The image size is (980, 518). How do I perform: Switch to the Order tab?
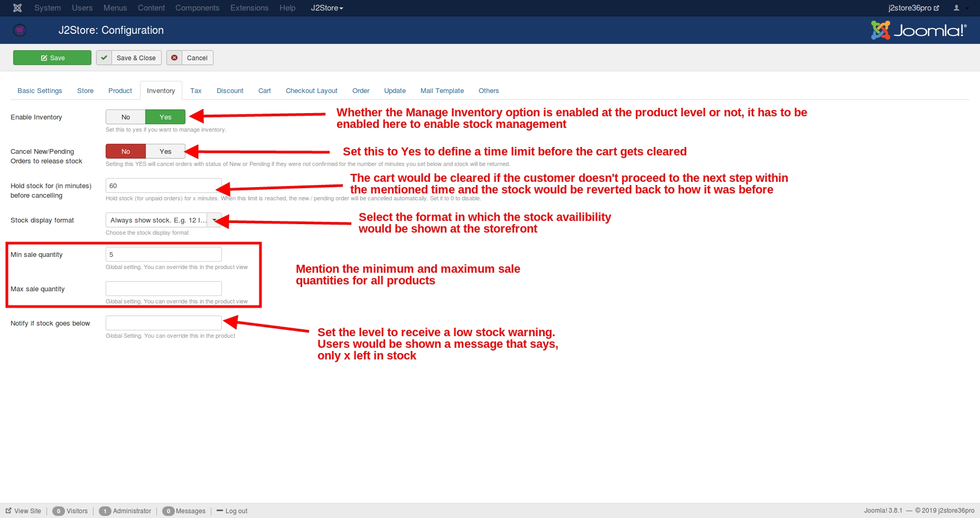[x=361, y=90]
